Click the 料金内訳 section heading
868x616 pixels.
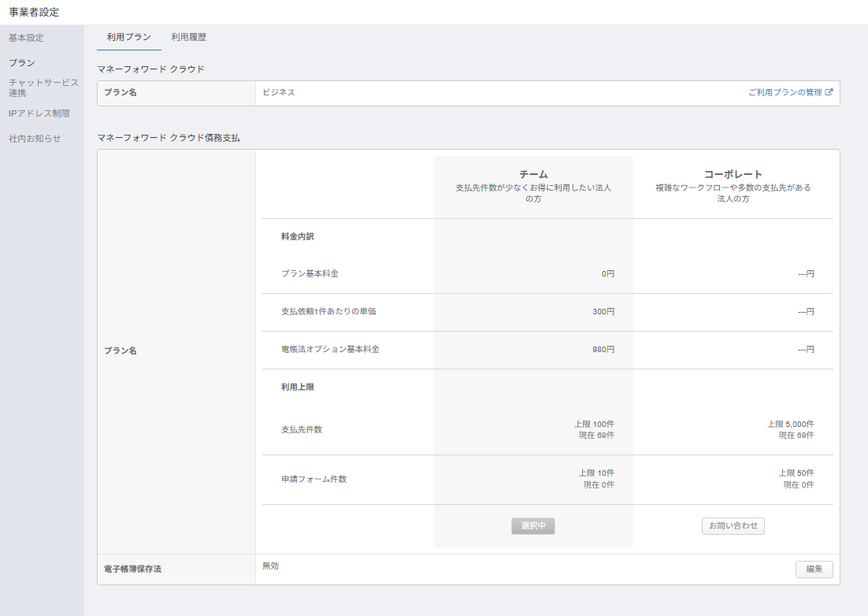click(x=298, y=236)
